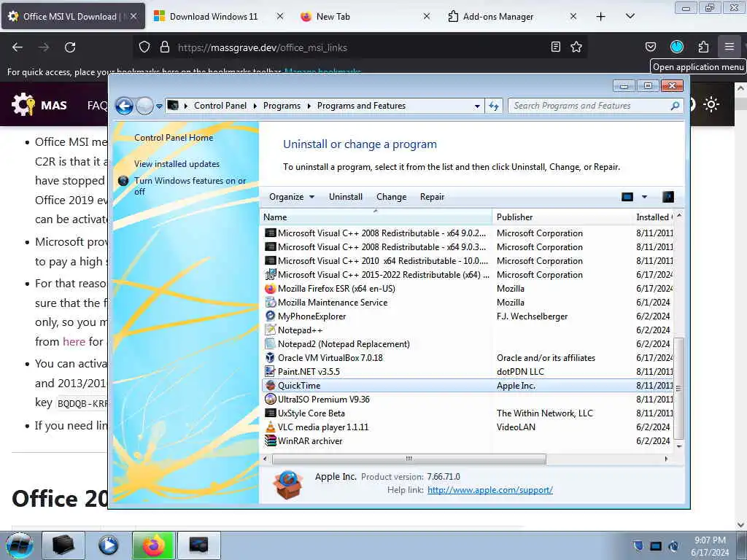Click the horizontal scrollbar of program list
Screen dimensions: 747x560
pyautogui.click(x=409, y=459)
